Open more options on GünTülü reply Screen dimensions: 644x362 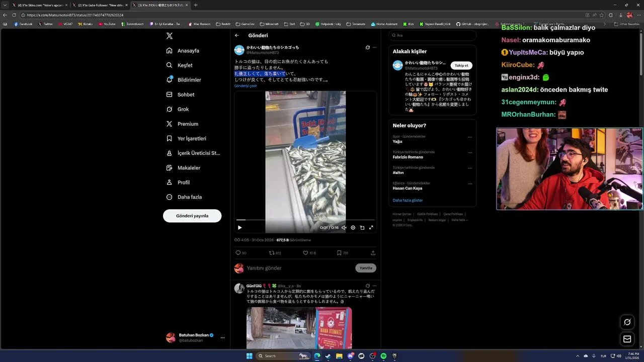[374, 286]
